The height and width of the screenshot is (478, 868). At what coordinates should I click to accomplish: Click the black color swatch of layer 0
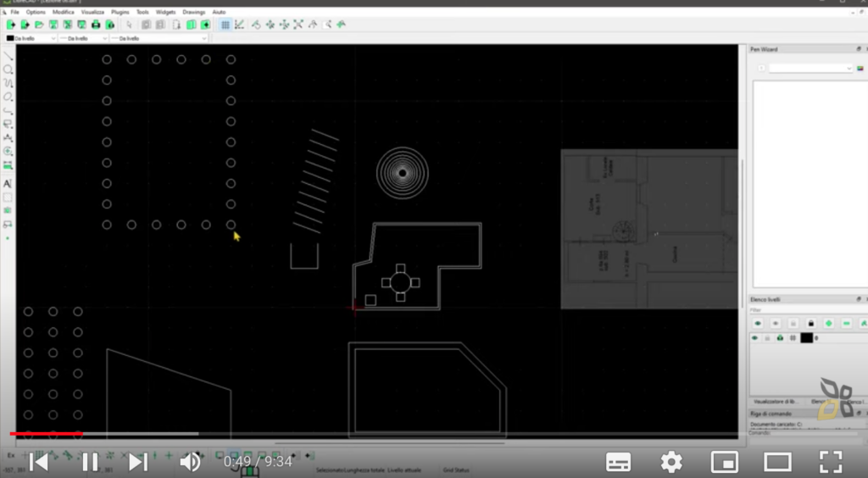807,338
